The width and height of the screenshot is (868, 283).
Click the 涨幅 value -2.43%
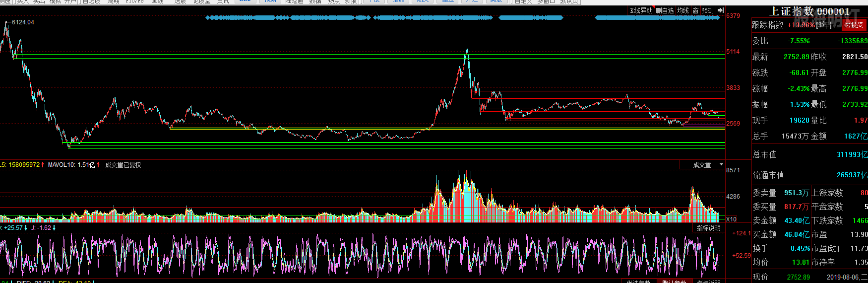[x=799, y=89]
